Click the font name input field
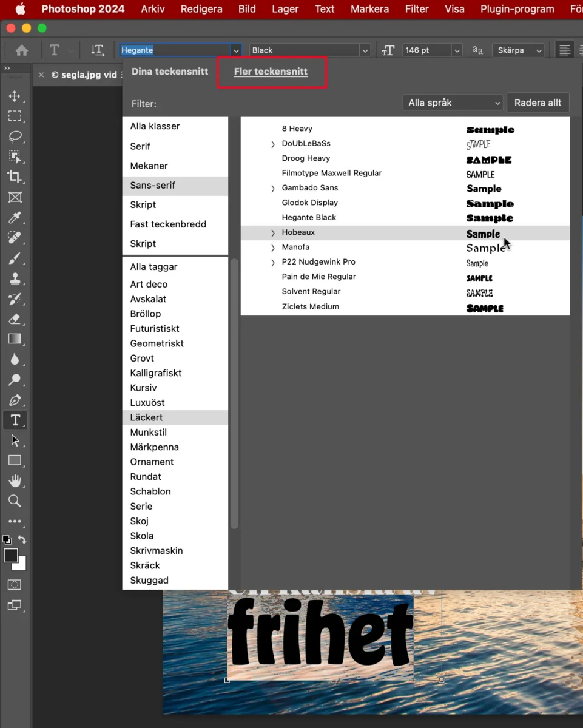This screenshot has width=583, height=728. pyautogui.click(x=175, y=50)
